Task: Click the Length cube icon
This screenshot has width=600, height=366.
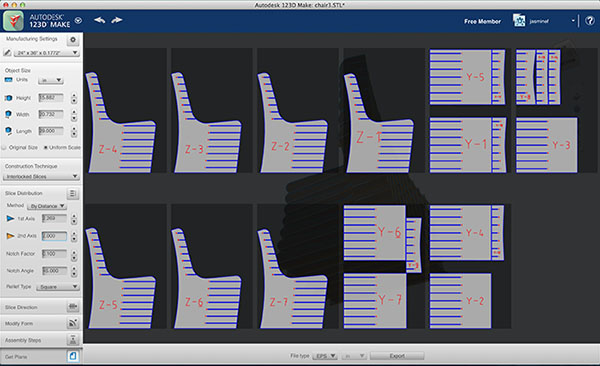Action: click(x=8, y=131)
